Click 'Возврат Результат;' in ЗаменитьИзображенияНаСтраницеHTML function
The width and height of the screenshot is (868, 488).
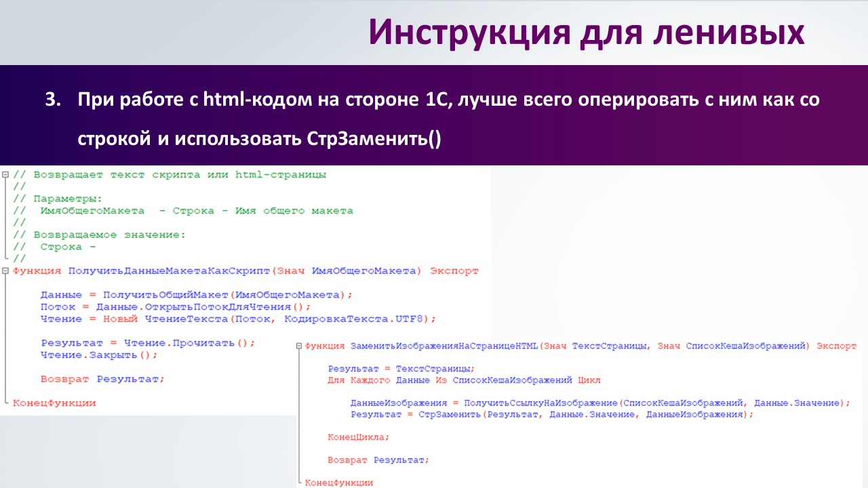click(x=378, y=460)
